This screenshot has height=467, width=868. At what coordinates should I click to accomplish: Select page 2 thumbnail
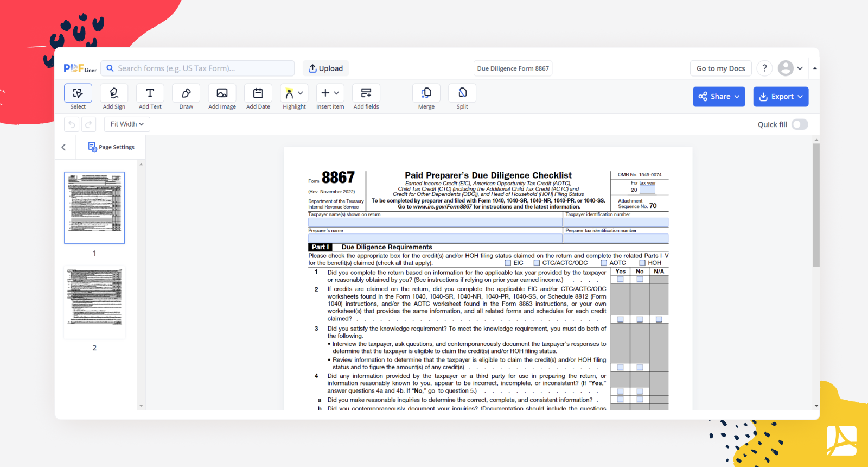94,302
